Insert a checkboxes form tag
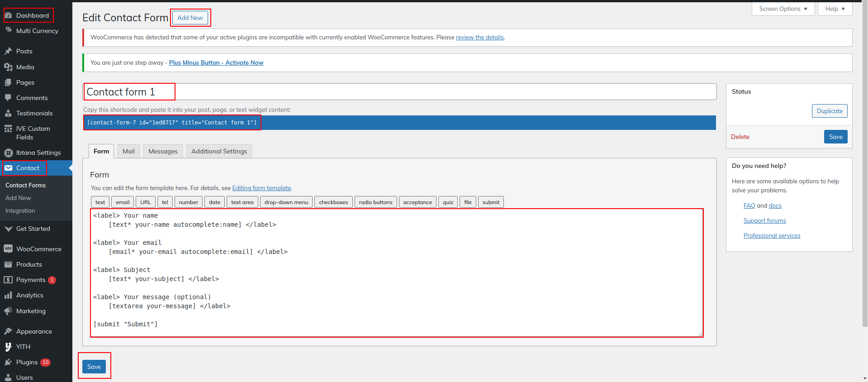This screenshot has height=382, width=868. pos(333,202)
